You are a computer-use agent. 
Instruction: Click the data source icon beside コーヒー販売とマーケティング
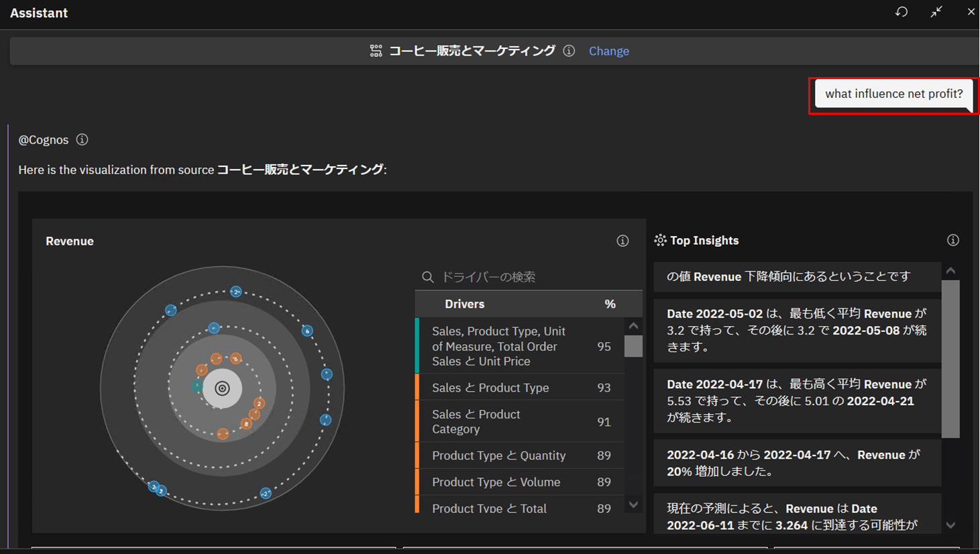(376, 51)
